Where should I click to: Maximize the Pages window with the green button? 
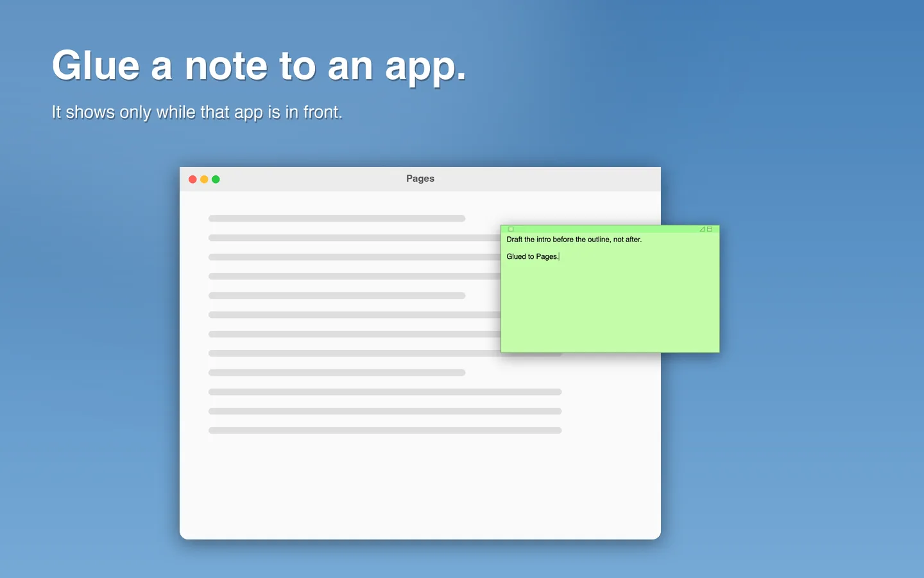(216, 179)
